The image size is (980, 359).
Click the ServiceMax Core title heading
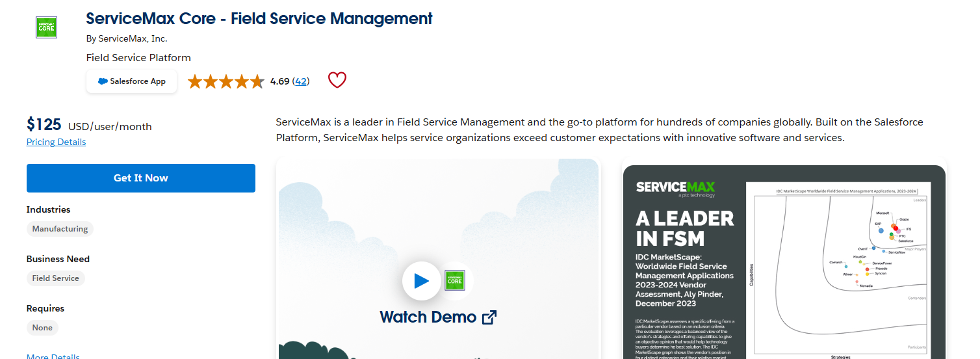259,18
